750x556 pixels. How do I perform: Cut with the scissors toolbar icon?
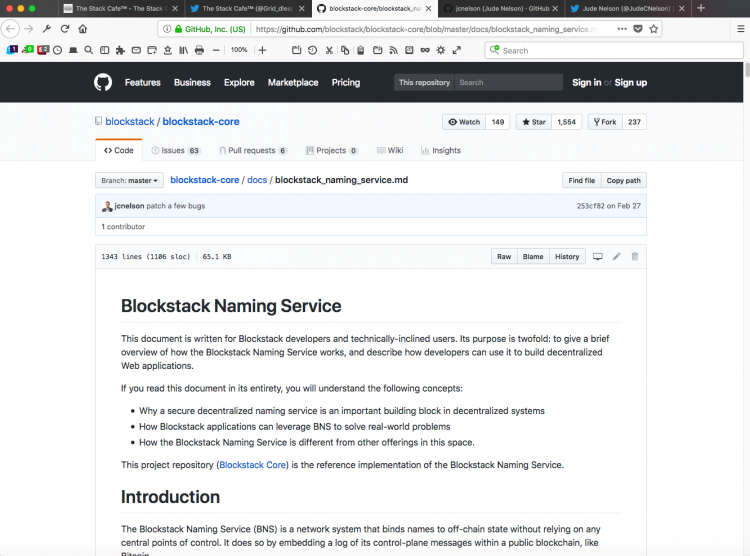coord(329,50)
